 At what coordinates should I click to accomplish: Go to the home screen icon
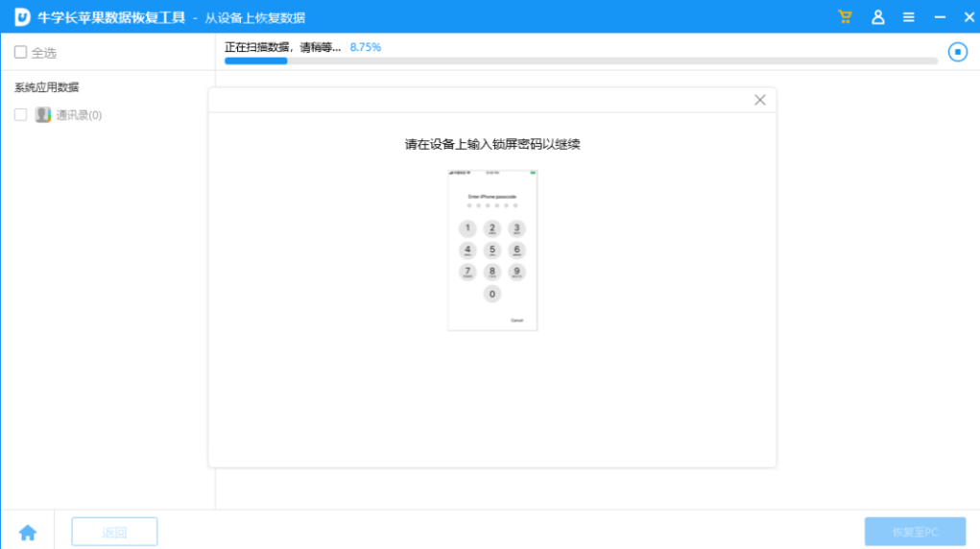coord(28,532)
